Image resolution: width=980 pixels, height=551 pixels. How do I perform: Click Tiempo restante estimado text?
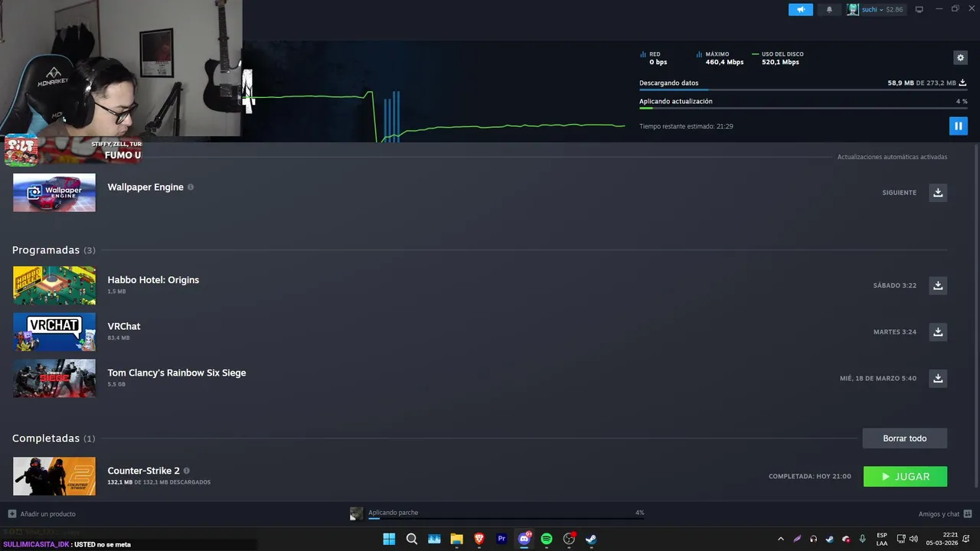686,126
